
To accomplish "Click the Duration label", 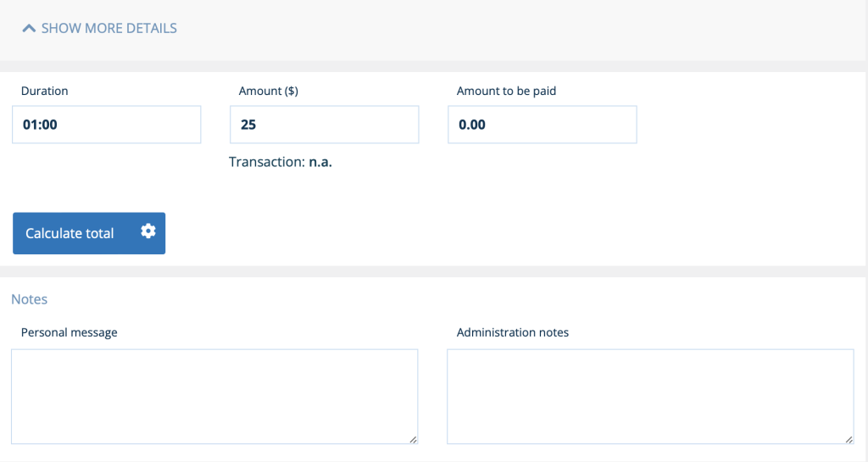I will (x=45, y=91).
